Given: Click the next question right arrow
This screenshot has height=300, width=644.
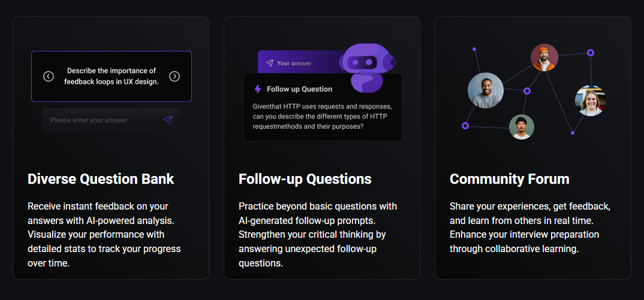Looking at the screenshot, I should tap(174, 76).
